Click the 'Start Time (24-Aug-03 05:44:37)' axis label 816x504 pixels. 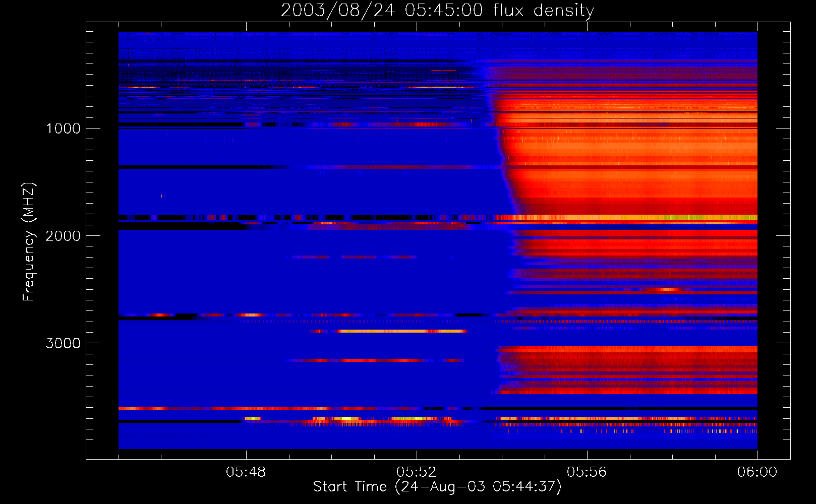[x=437, y=487]
